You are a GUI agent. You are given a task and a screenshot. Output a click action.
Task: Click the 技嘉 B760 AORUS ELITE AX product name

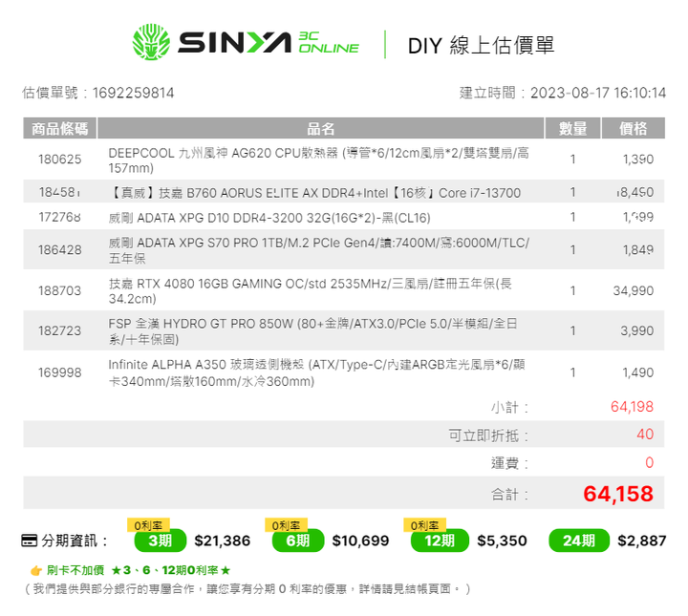click(314, 193)
